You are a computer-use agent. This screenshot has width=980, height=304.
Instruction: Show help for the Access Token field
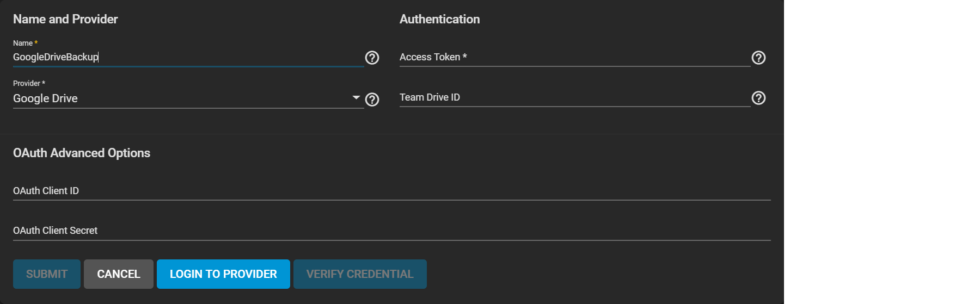point(758,58)
